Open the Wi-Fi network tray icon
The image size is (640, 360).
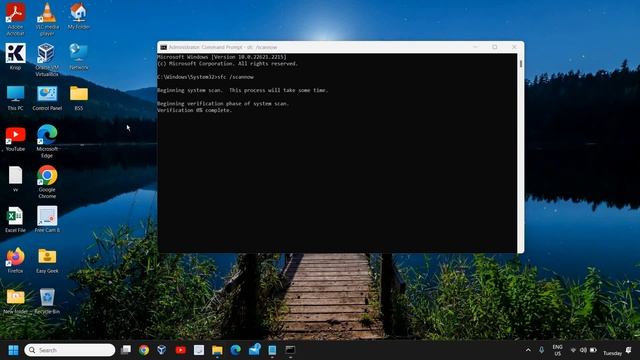pyautogui.click(x=573, y=350)
